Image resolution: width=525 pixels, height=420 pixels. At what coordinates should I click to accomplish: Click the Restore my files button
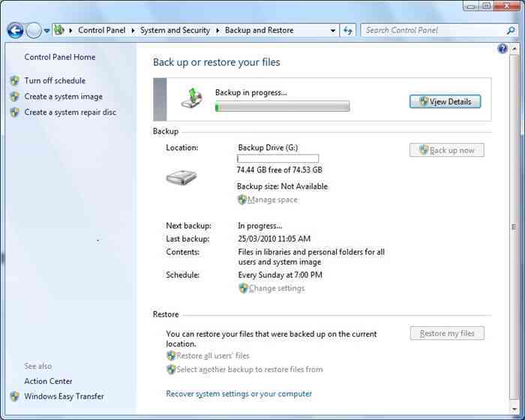447,333
